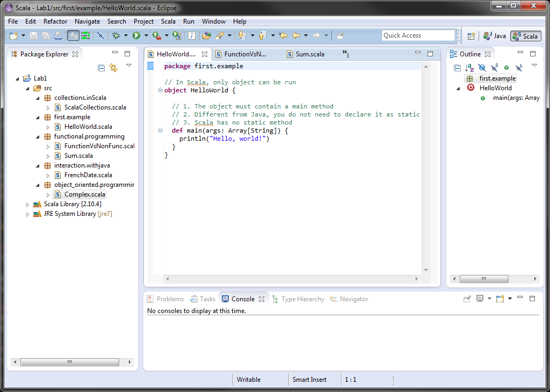Navigate Back with yellow left arrow

coord(296,35)
